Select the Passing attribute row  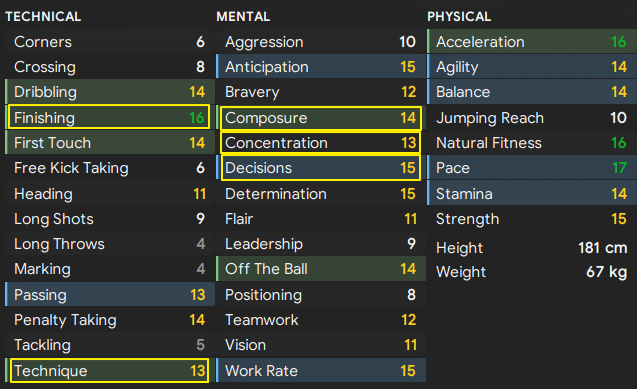110,294
